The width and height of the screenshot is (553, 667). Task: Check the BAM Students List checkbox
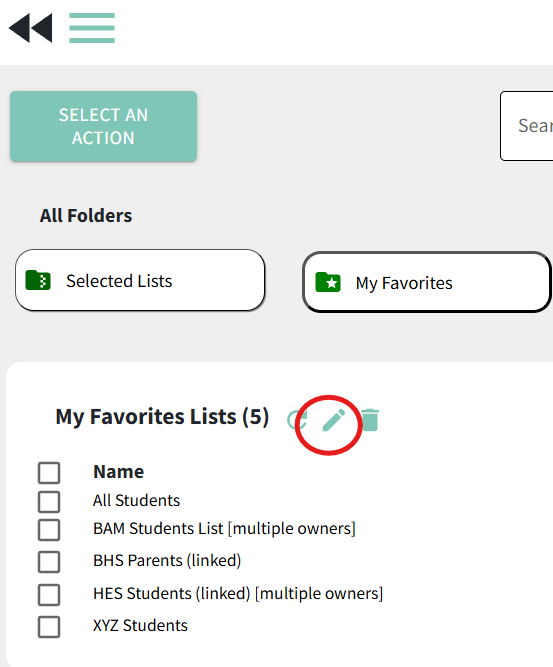pos(49,530)
